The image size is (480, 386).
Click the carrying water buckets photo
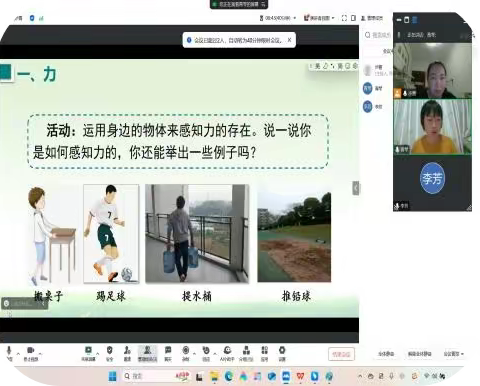(x=197, y=234)
